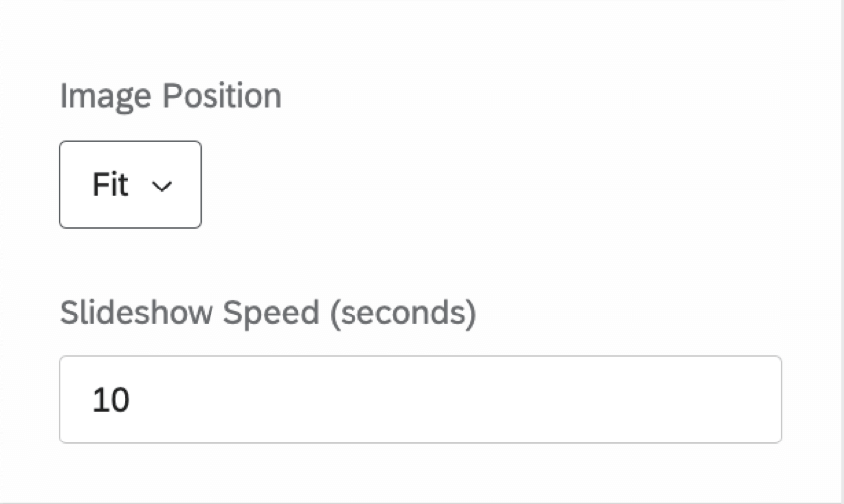Viewport: 844px width, 504px height.
Task: Click the word Speed in the label
Action: 270,313
